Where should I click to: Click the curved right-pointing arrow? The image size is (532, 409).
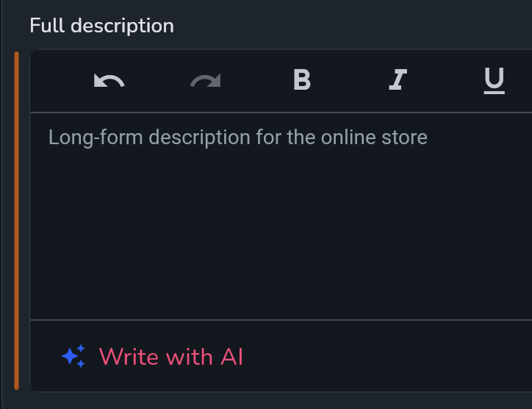click(x=206, y=81)
